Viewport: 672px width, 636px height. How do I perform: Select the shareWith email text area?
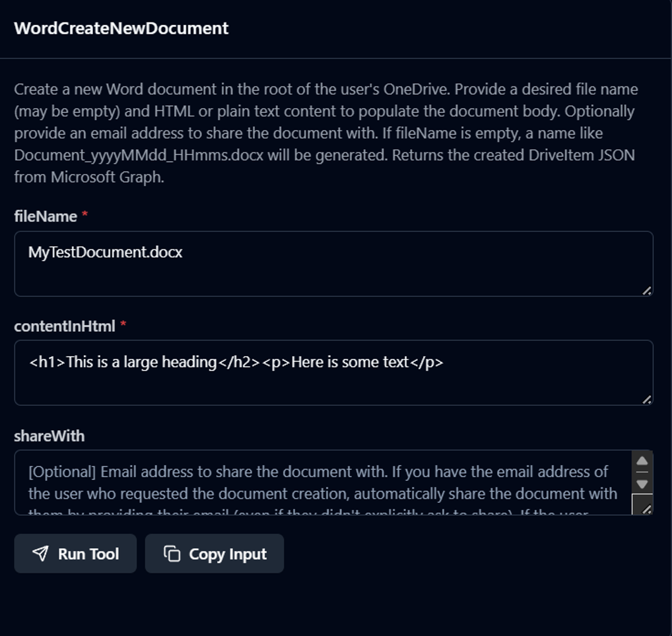tap(322, 483)
